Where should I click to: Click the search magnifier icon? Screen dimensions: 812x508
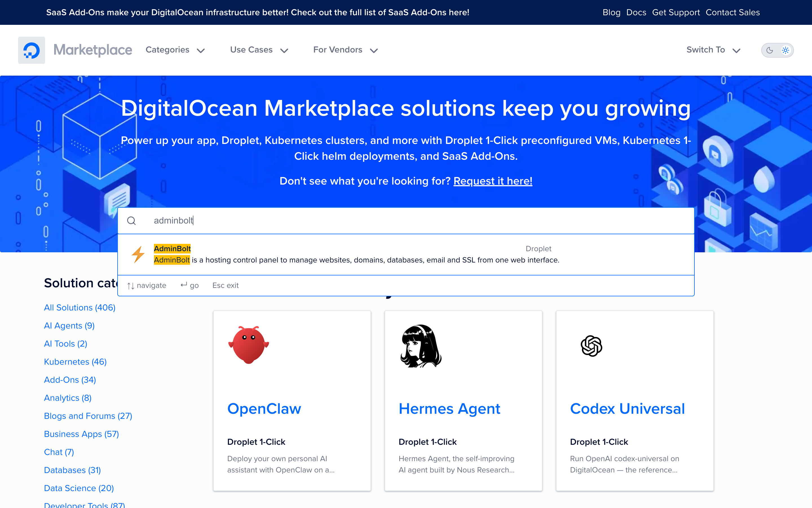131,221
